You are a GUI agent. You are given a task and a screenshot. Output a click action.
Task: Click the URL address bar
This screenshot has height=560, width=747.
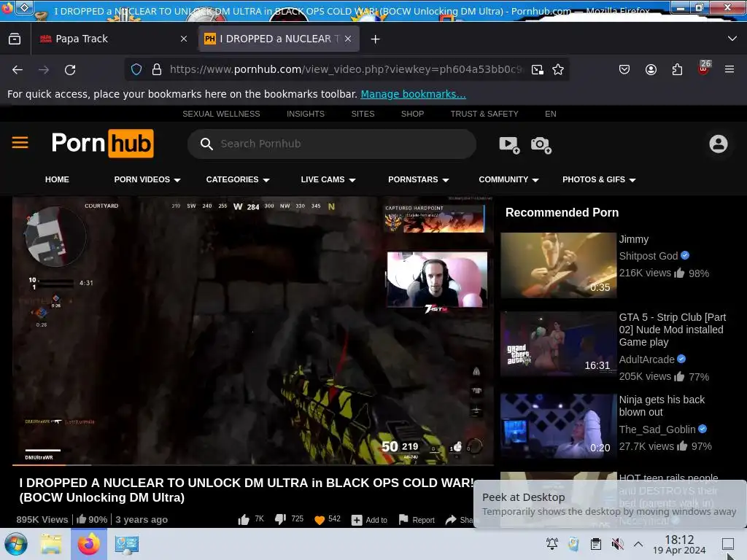(345, 69)
